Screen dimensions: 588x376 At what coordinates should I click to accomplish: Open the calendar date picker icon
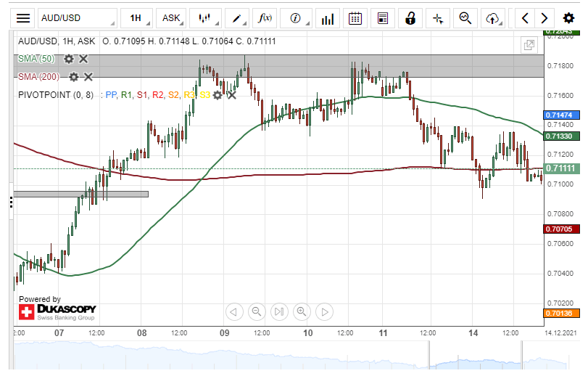(355, 18)
